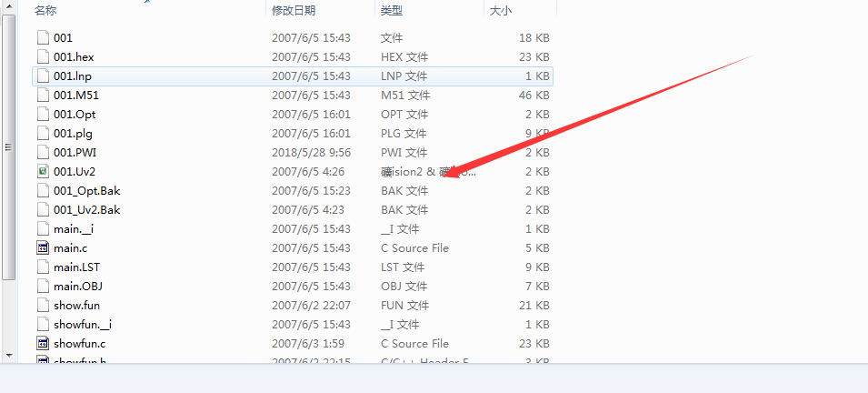Click the main.LST file icon
Image resolution: width=868 pixels, height=393 pixels.
[44, 267]
